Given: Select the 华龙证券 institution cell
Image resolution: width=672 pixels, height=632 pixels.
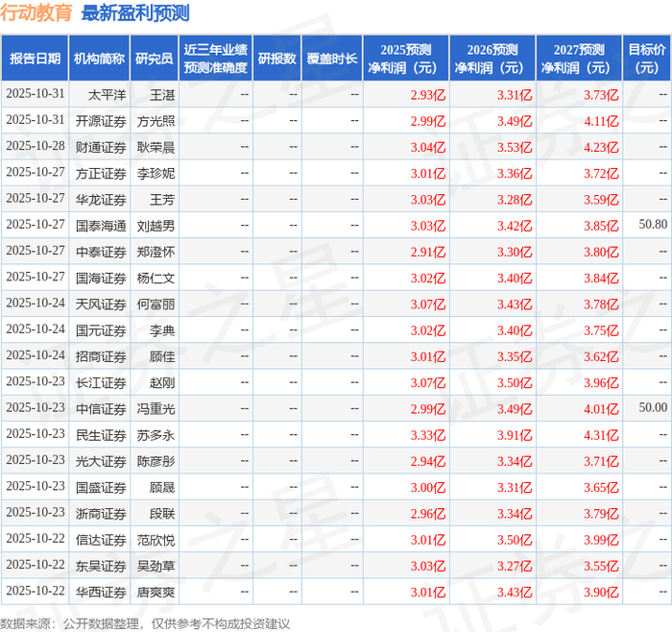Looking at the screenshot, I should pyautogui.click(x=101, y=200).
